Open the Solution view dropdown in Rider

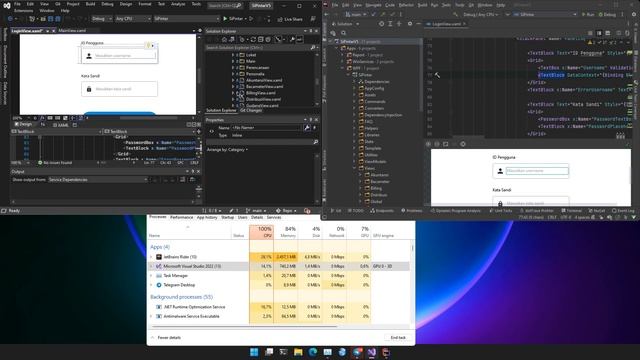(x=346, y=24)
